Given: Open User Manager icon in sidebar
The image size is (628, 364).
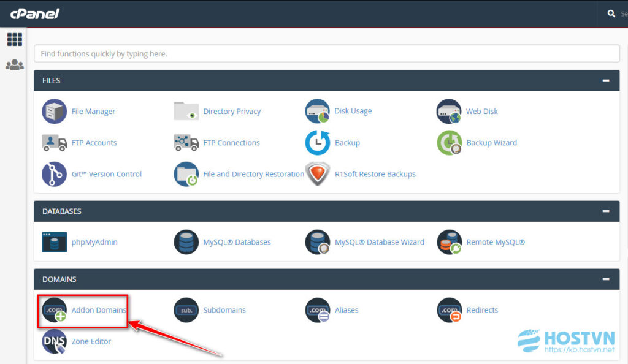Looking at the screenshot, I should pos(14,65).
